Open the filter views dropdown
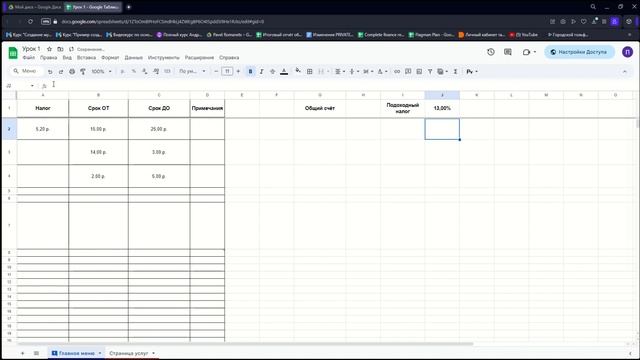 point(442,71)
